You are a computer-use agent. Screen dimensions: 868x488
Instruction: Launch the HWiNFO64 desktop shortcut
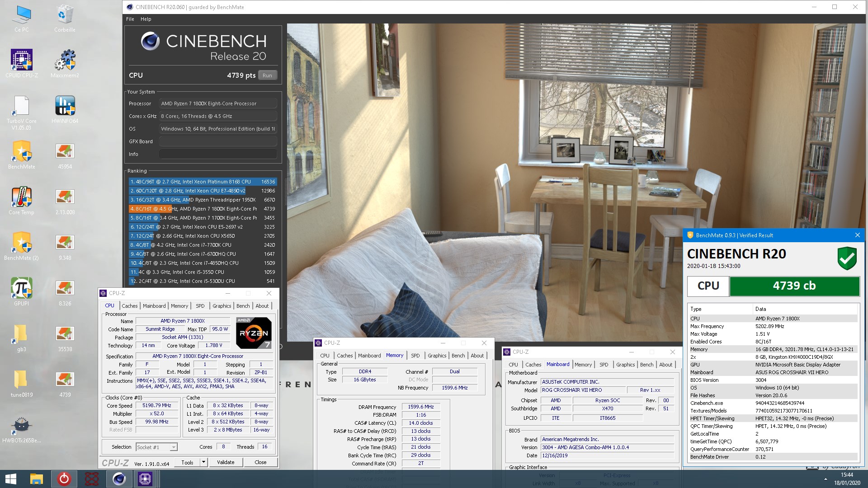[65, 110]
